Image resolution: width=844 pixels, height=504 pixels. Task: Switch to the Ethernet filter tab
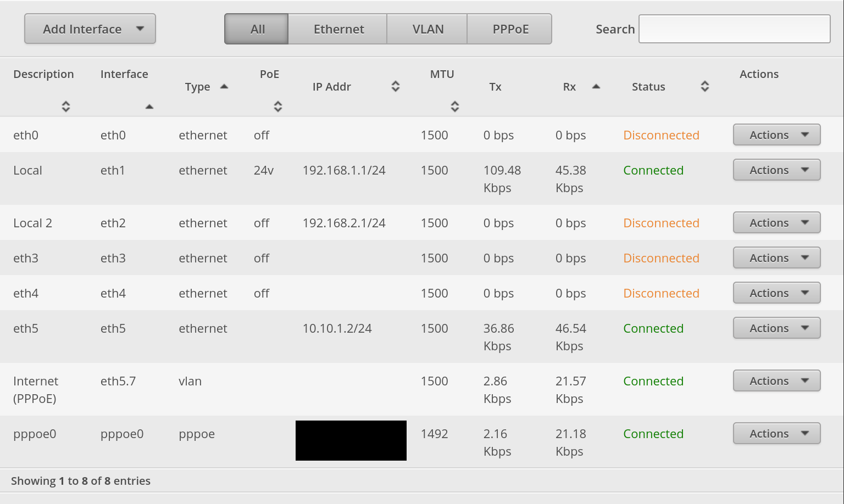(x=338, y=29)
